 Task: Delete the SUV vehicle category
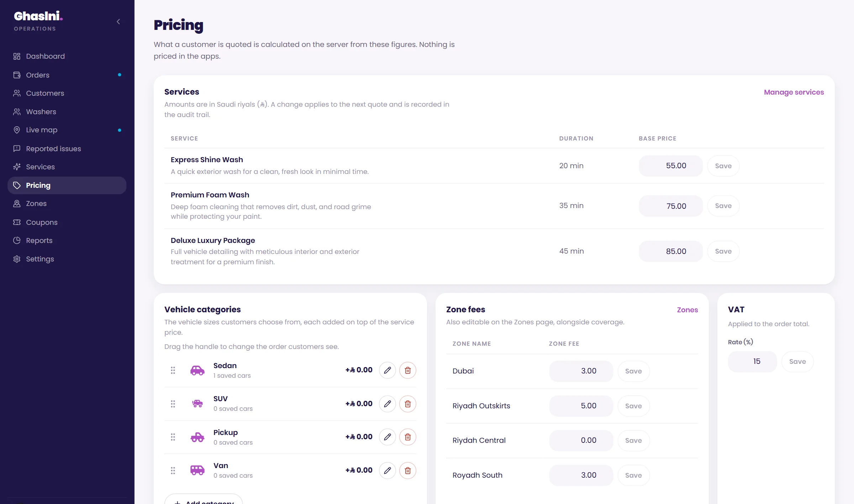408,404
